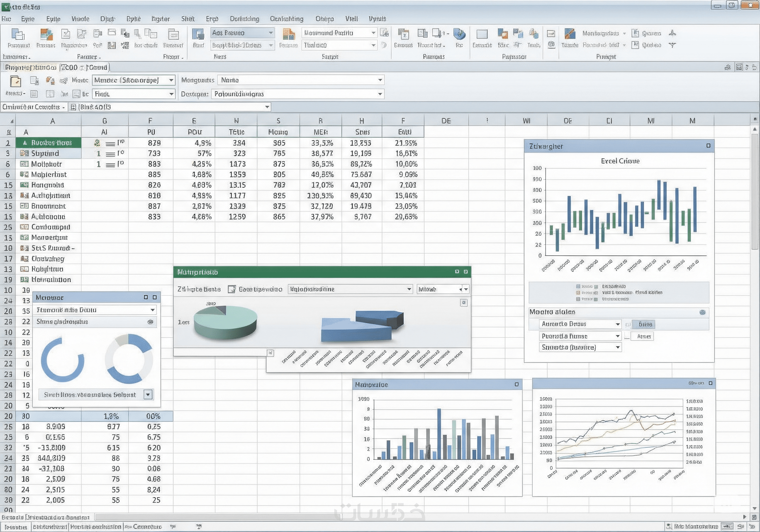Screen dimensions: 760x532
Task: Click the camera icon in the ribbon
Action: point(551,44)
